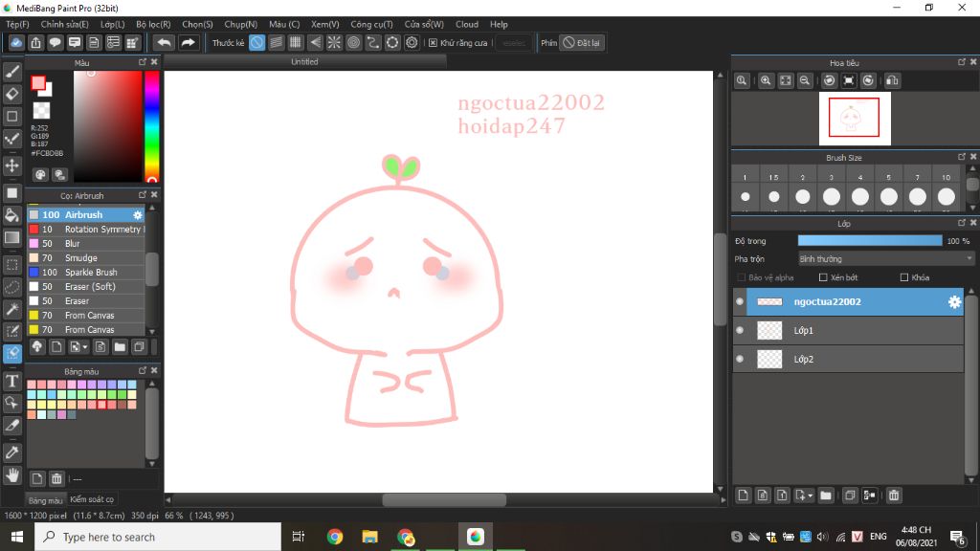
Task: Undock the Màu color panel
Action: click(143, 62)
